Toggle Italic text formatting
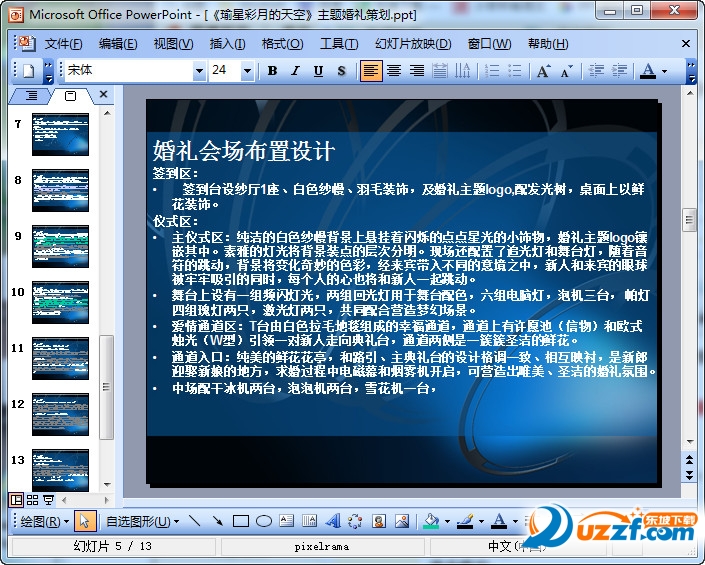705x565 pixels. (x=295, y=71)
